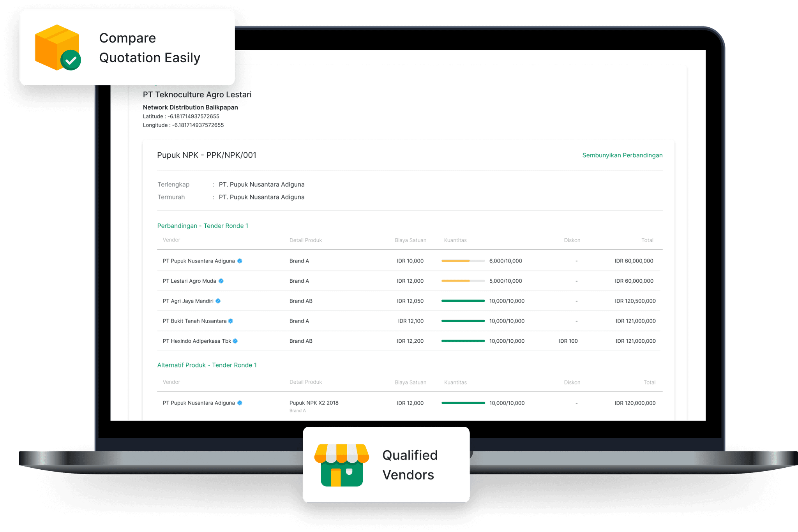Click quantity bar for 5,000/10,000
The height and width of the screenshot is (532, 798).
463,281
